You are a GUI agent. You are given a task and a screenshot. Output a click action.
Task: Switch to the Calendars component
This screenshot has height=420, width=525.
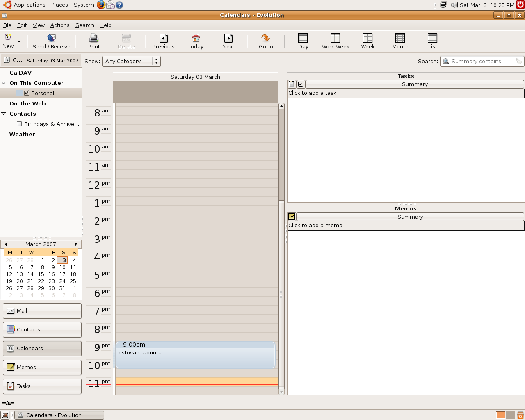[42, 349]
